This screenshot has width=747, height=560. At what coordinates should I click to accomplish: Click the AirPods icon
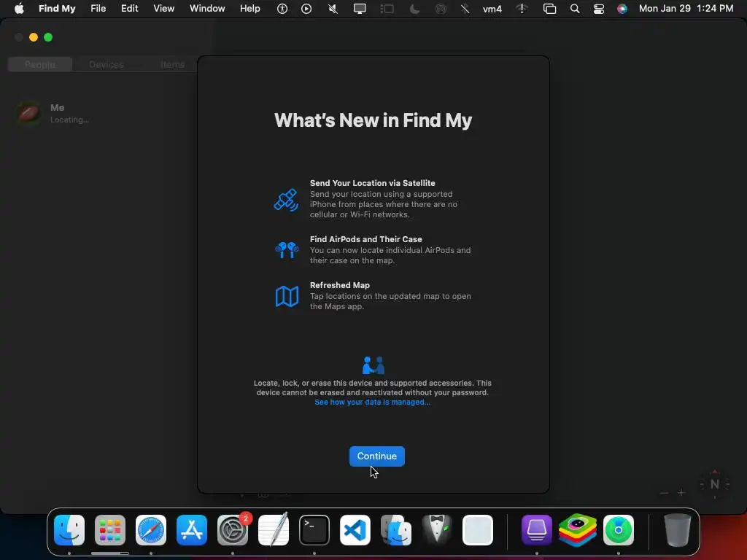coord(287,249)
